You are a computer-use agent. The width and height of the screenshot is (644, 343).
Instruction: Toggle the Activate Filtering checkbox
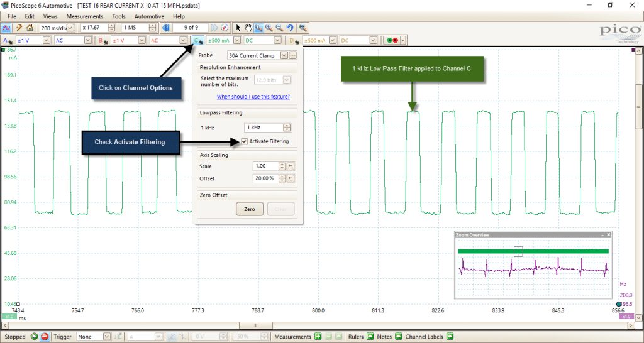[245, 141]
